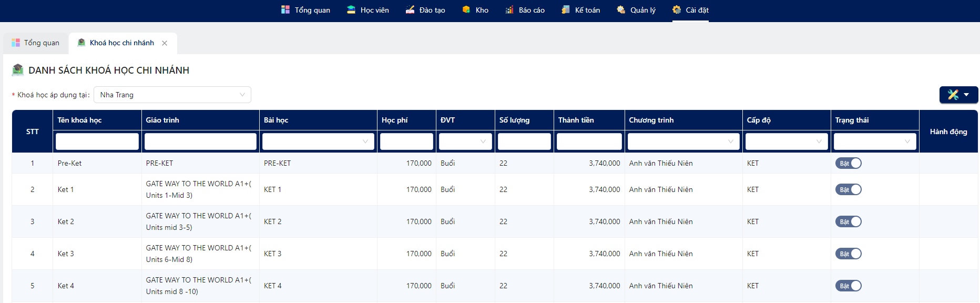Click curriculum cell 'Units 6-Mid 8)'
This screenshot has width=980, height=303.
point(200,254)
